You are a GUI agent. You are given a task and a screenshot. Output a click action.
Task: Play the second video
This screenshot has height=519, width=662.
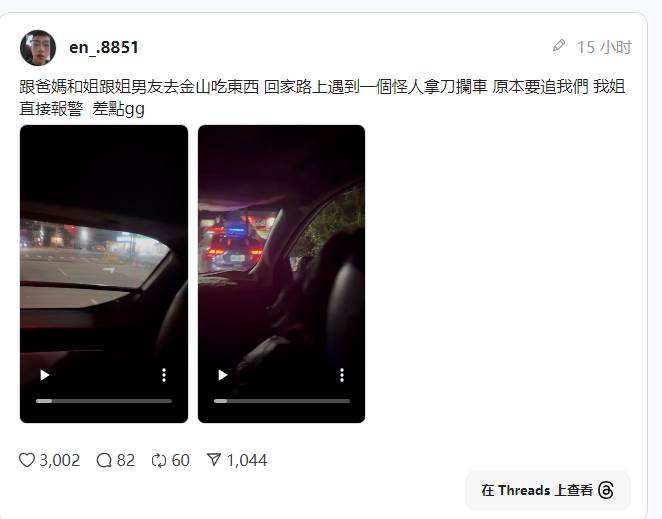[x=222, y=375]
